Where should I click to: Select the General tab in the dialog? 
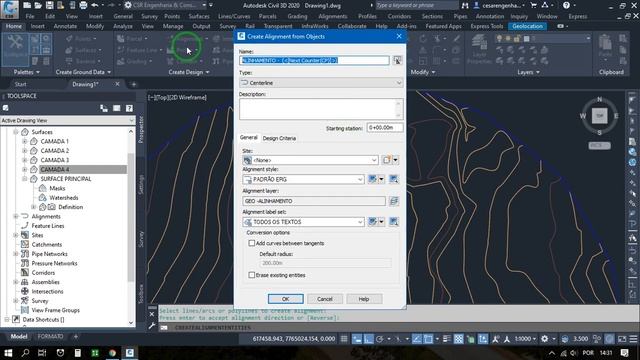tap(249, 138)
